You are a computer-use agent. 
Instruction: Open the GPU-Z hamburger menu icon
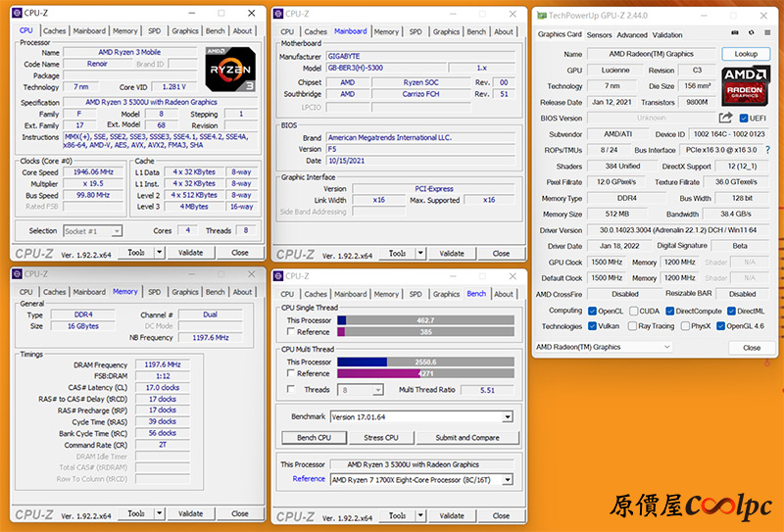(767, 33)
